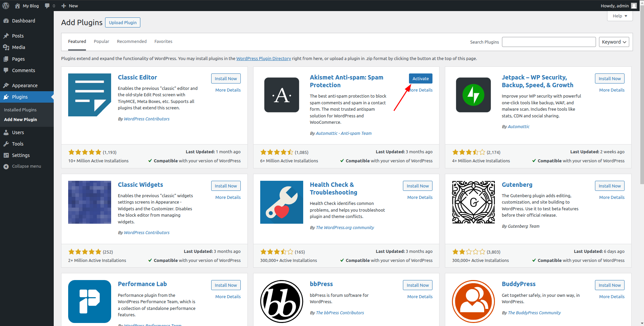Click the Users sidebar icon
The height and width of the screenshot is (326, 644).
pyautogui.click(x=6, y=132)
